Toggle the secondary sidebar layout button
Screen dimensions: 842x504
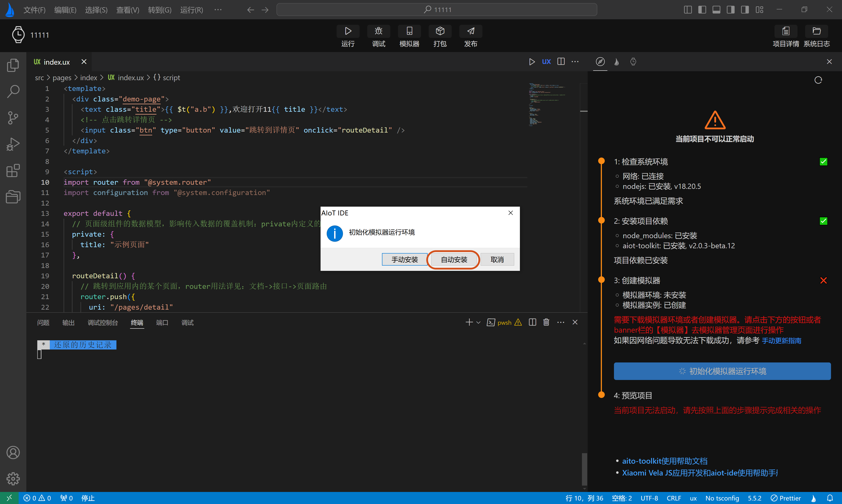click(x=731, y=9)
